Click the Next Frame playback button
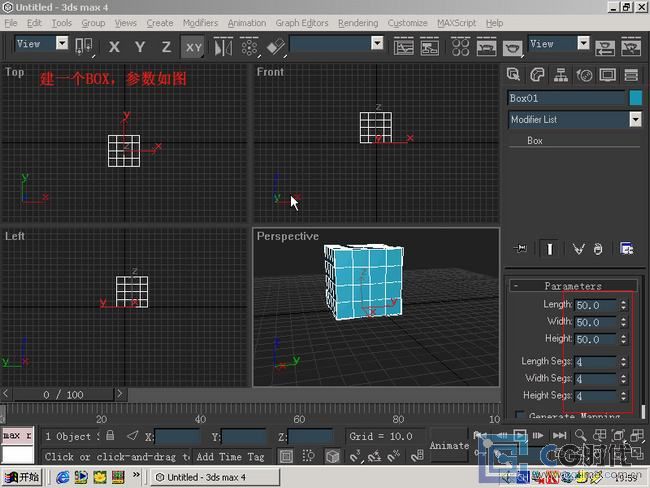 538,435
